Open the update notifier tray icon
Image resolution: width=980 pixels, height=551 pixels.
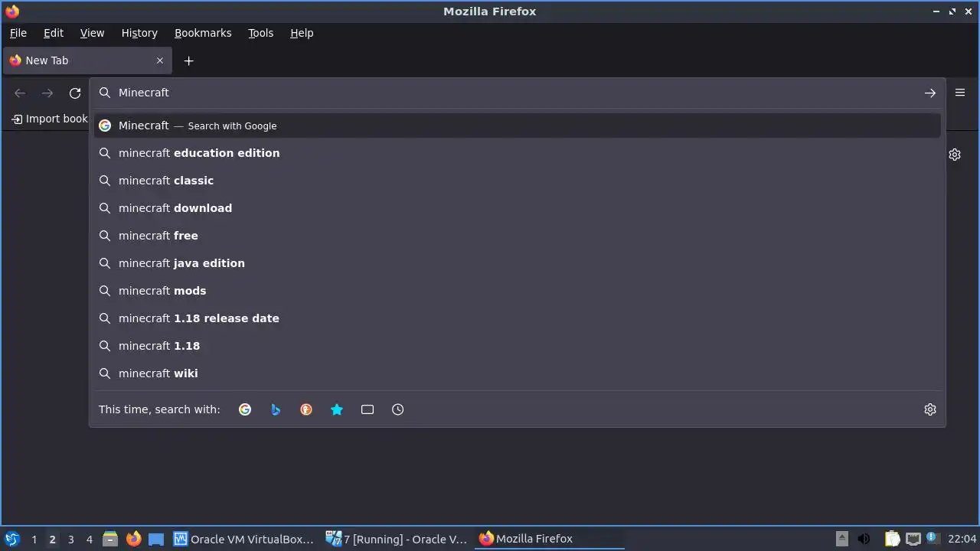pos(932,538)
